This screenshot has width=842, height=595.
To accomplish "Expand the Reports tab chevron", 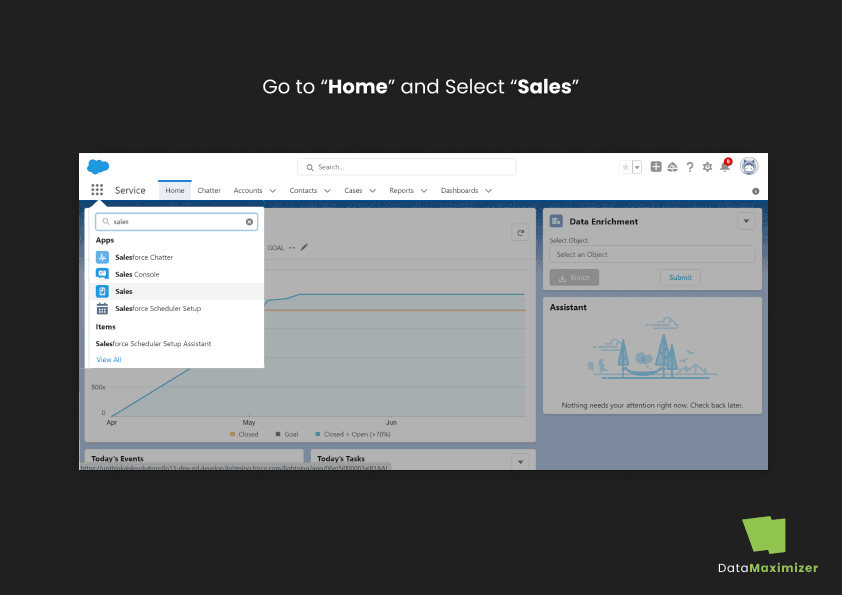I will 424,191.
